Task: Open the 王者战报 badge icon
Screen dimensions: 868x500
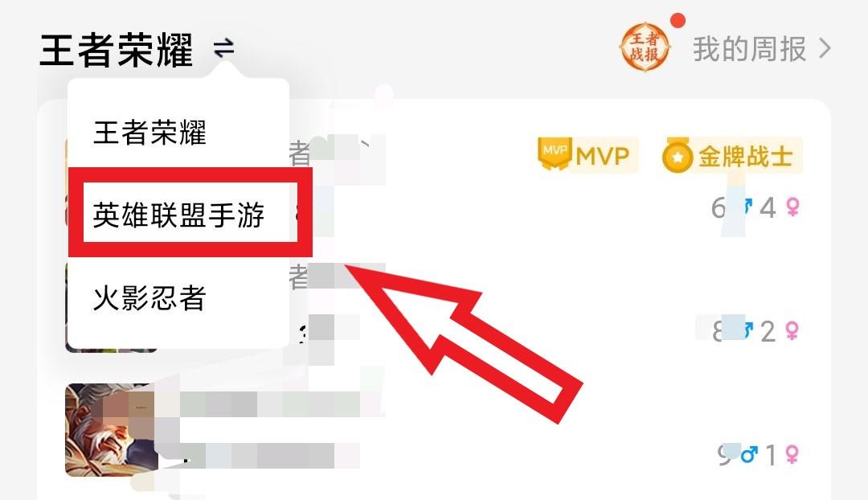Action: (645, 47)
